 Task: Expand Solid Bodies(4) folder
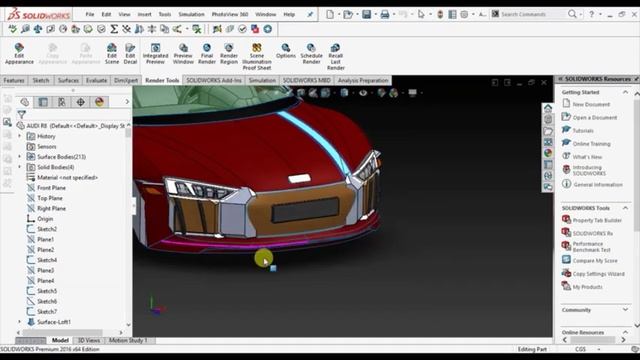click(19, 167)
